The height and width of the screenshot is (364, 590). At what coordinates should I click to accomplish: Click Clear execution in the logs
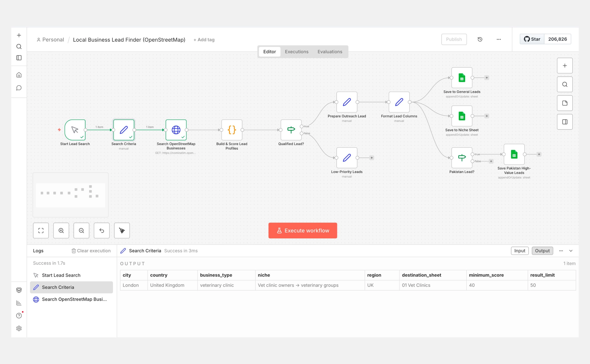pos(91,251)
